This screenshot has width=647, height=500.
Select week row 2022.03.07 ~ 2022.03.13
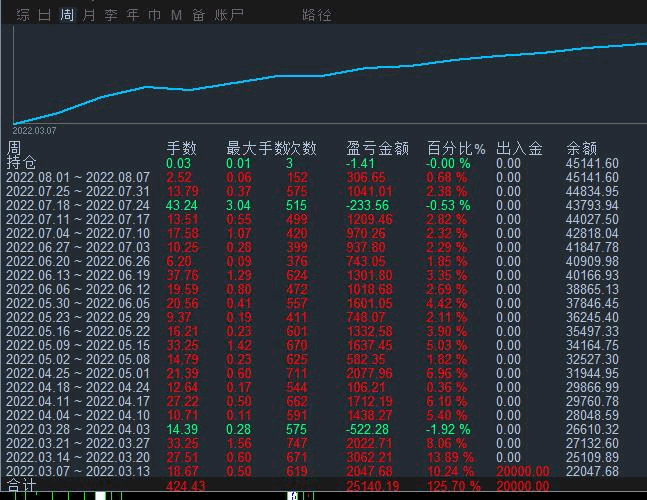click(77, 471)
